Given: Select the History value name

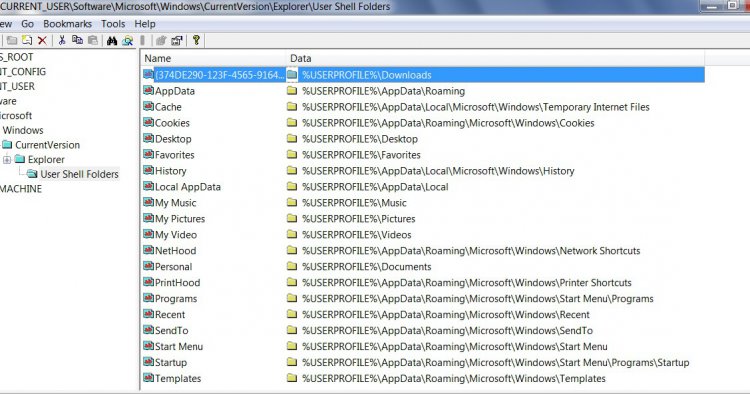Looking at the screenshot, I should (170, 171).
